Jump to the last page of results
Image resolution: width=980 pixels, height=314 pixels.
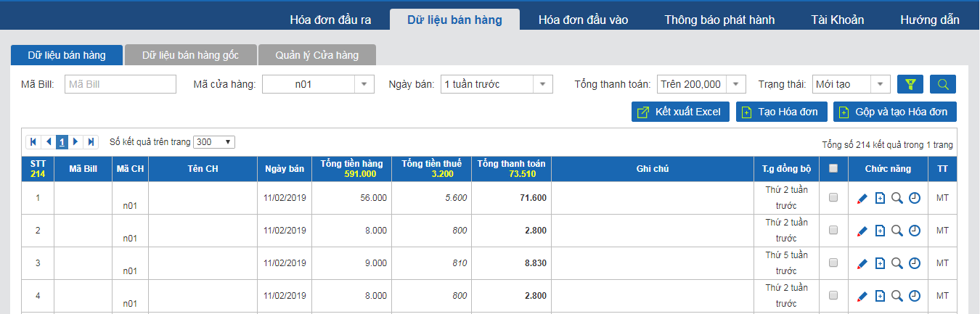tap(91, 141)
